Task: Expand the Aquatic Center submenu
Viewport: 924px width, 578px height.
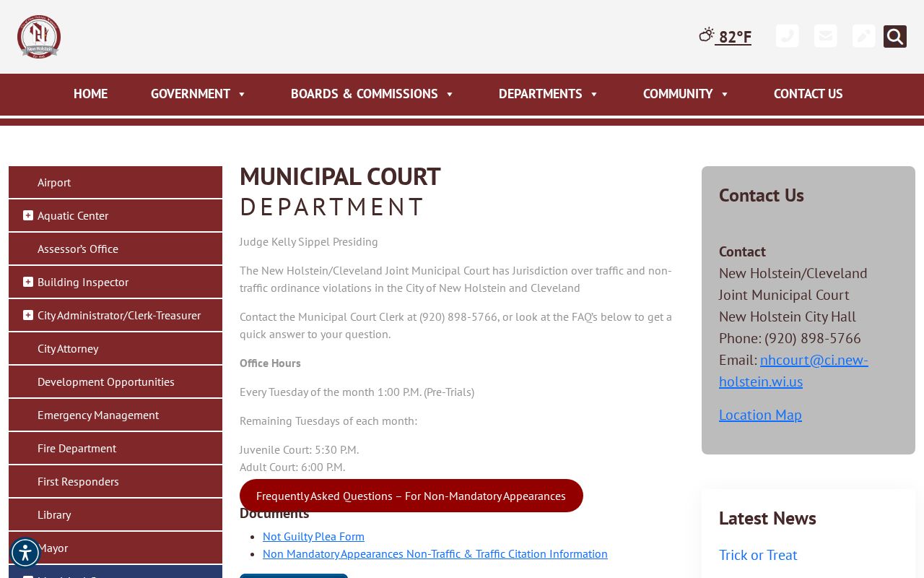Action: pos(28,215)
